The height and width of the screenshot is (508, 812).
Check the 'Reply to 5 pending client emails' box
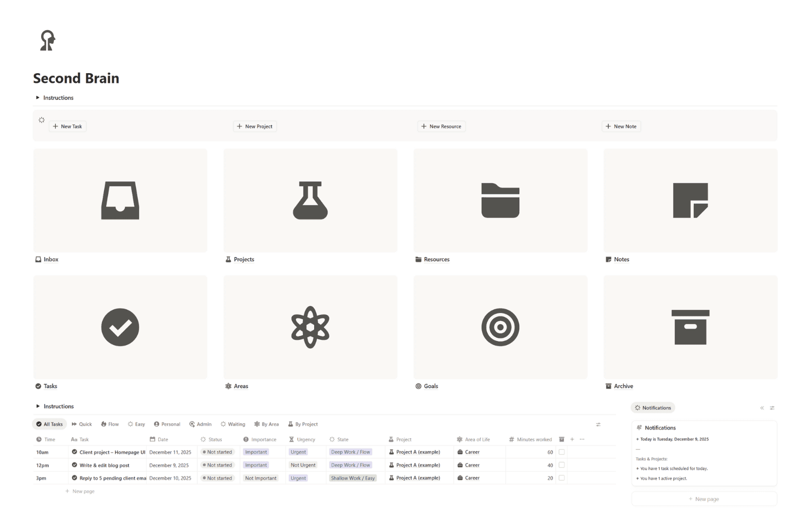(562, 478)
